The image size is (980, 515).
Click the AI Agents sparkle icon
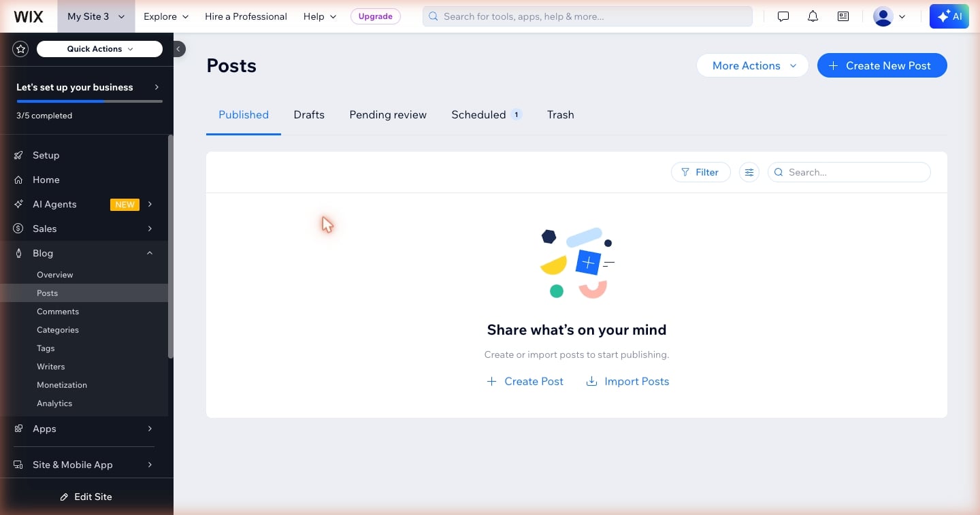click(x=19, y=204)
